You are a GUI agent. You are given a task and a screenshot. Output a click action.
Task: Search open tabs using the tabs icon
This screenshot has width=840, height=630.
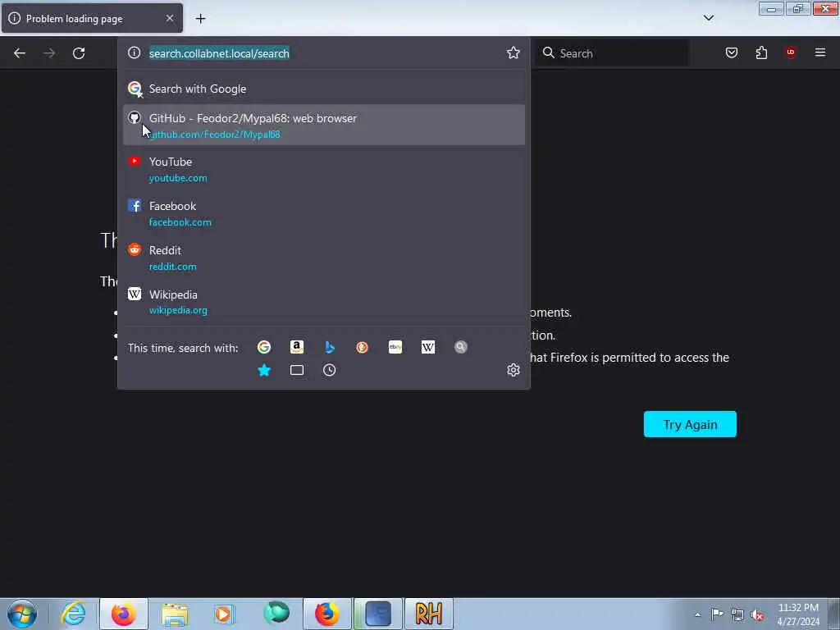pos(297,370)
